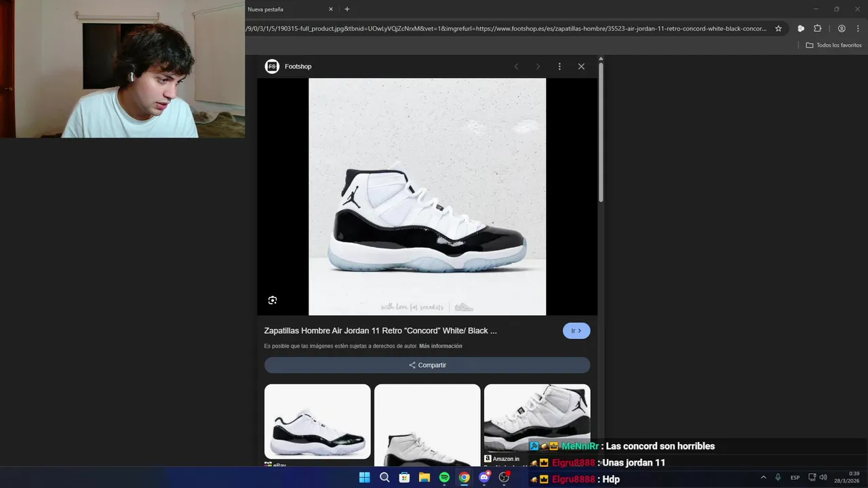Open the Zapatillas Hombre Air Jordan 11 title
The image size is (868, 488).
[380, 331]
